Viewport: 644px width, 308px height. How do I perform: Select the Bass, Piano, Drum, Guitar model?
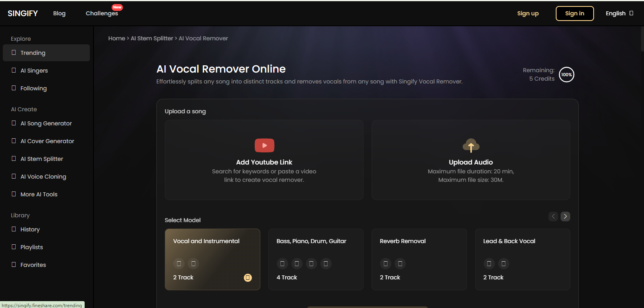[x=316, y=259]
